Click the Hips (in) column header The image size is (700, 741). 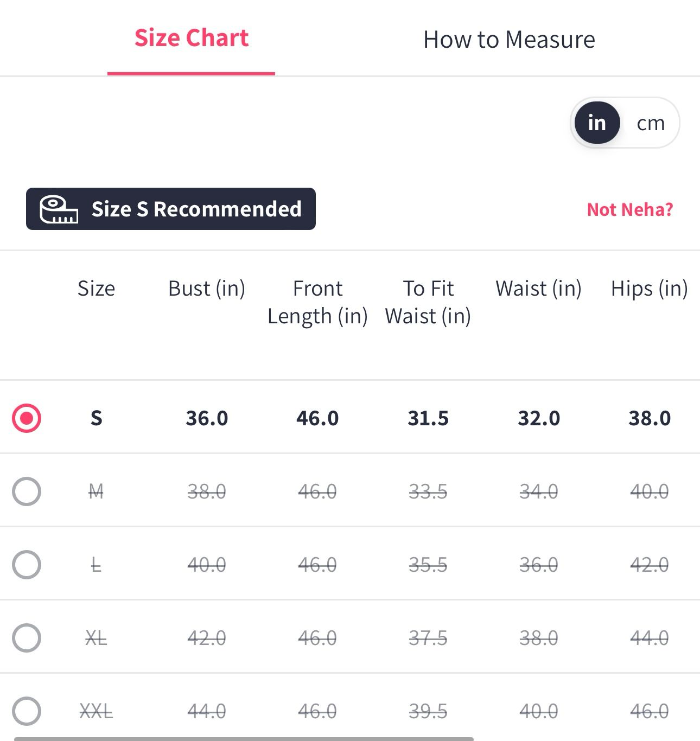(649, 289)
